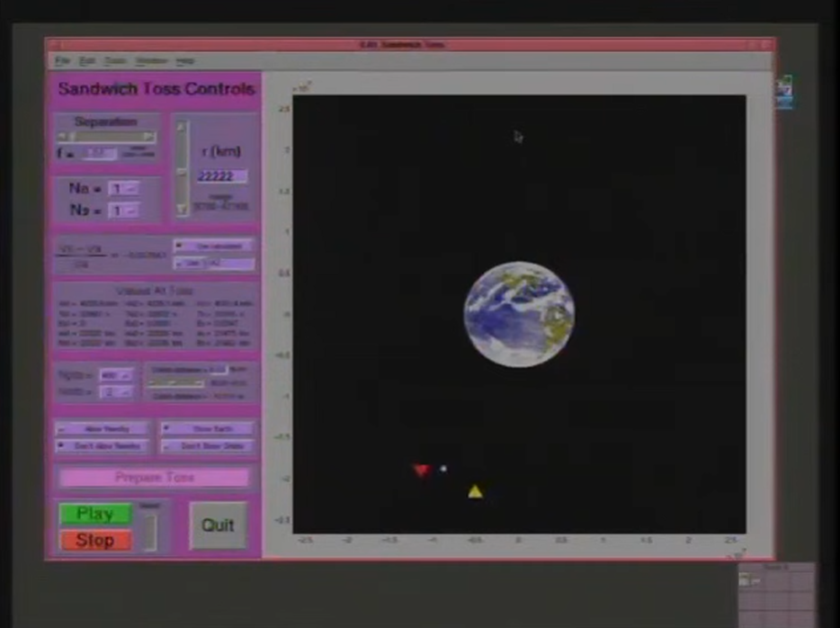Click the red triangle marker
This screenshot has height=628, width=840.
(x=422, y=470)
